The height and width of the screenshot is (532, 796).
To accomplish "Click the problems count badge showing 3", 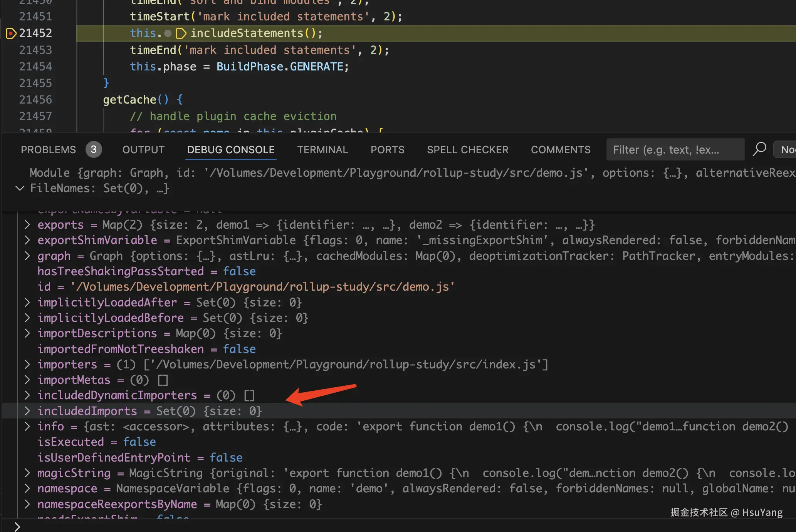I will coord(93,150).
